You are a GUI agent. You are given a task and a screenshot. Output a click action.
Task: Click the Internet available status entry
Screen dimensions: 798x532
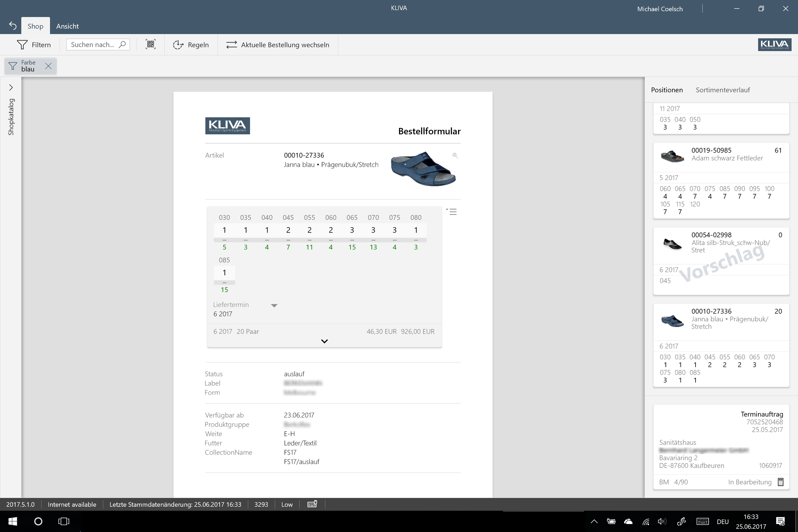click(72, 504)
